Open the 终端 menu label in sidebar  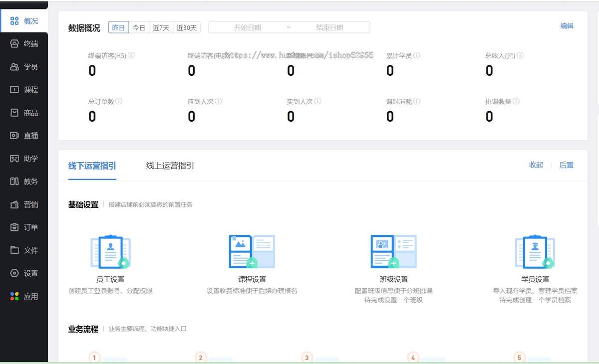coord(31,44)
